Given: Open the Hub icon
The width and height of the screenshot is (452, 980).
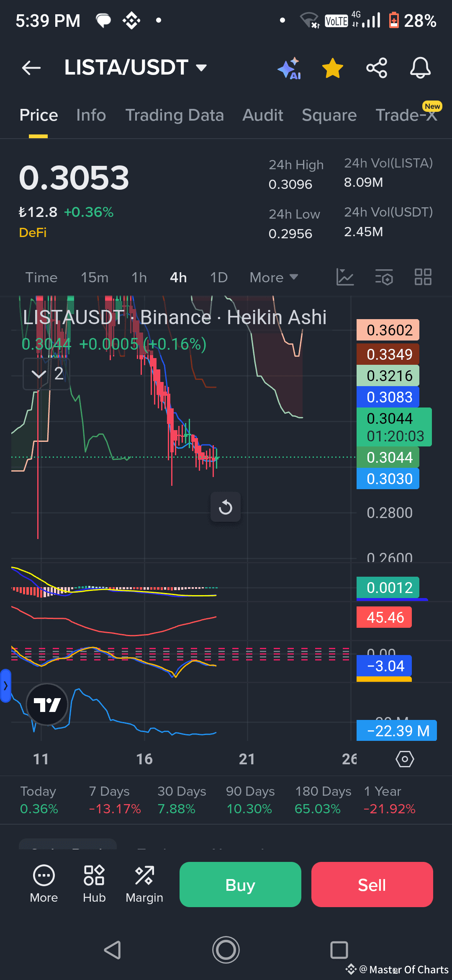Looking at the screenshot, I should point(94,884).
